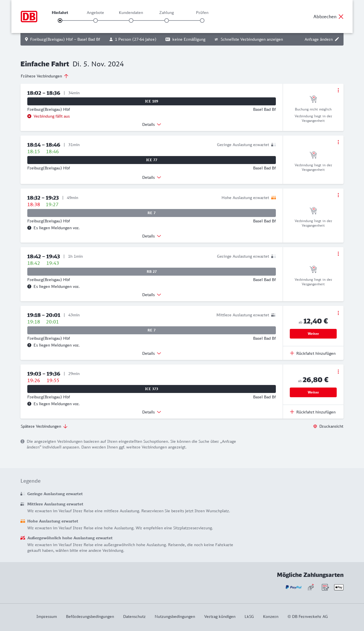Click the DB logo
This screenshot has width=364, height=631.
click(x=29, y=17)
